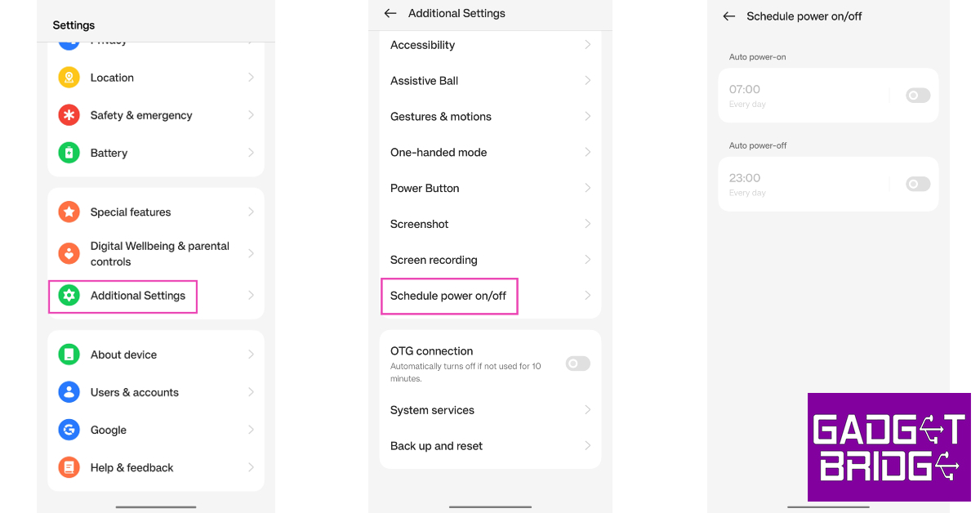Tap the About device phone icon

69,355
